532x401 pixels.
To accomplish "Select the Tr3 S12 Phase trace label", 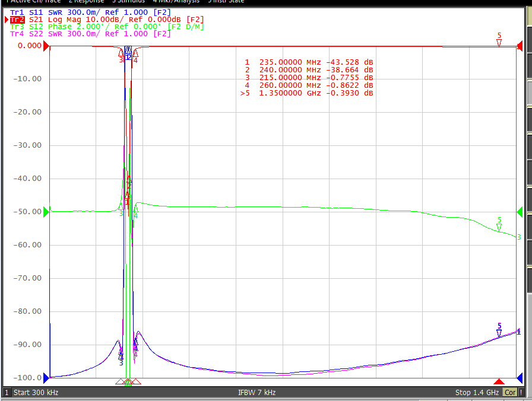I will (107, 27).
